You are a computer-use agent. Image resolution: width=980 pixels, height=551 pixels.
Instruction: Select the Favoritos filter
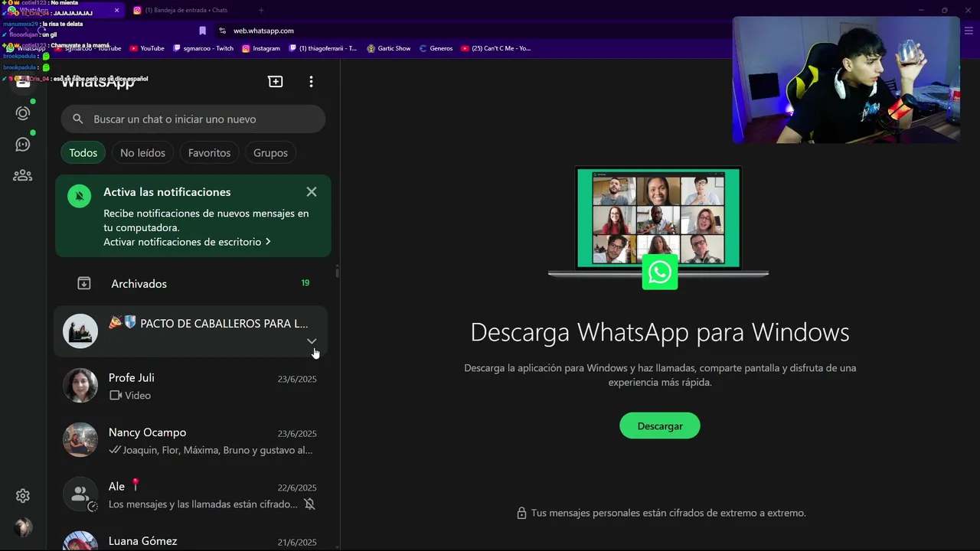point(209,152)
